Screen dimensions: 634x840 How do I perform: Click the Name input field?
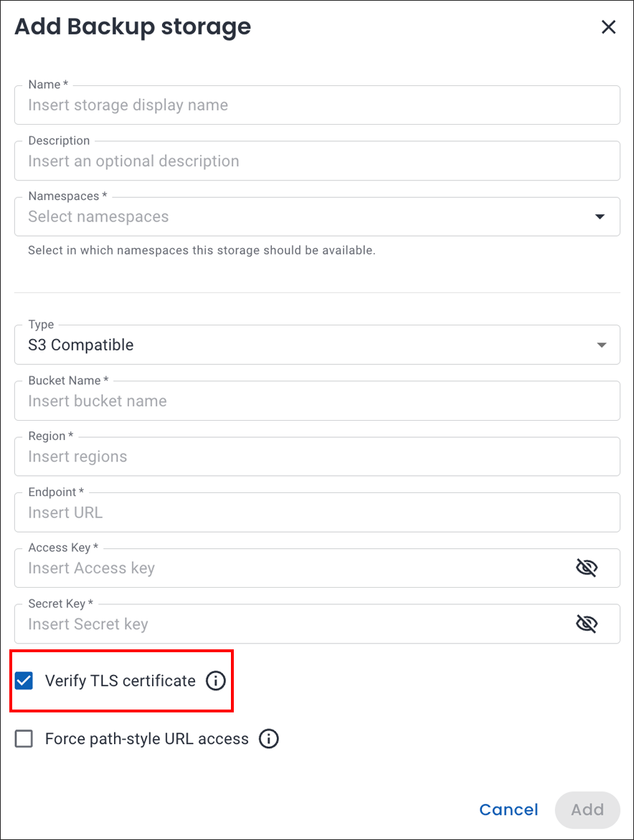pyautogui.click(x=316, y=105)
